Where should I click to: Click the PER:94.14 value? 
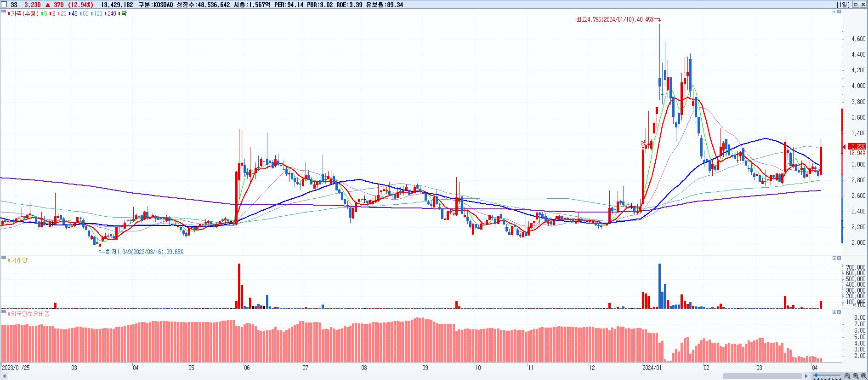coord(289,5)
